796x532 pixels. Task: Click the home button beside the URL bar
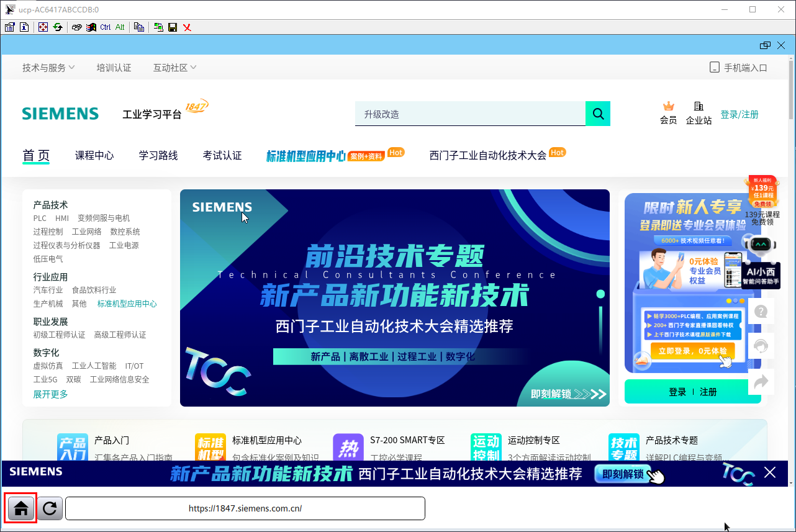21,508
